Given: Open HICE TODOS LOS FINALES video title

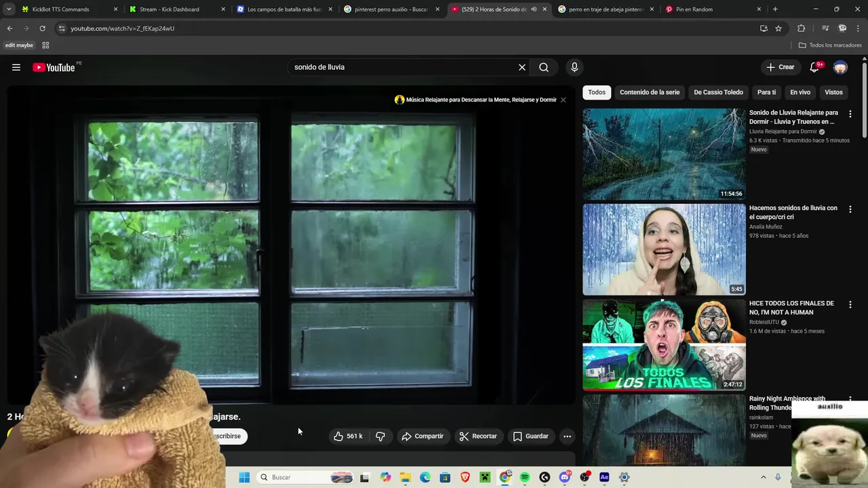Looking at the screenshot, I should pos(791,308).
